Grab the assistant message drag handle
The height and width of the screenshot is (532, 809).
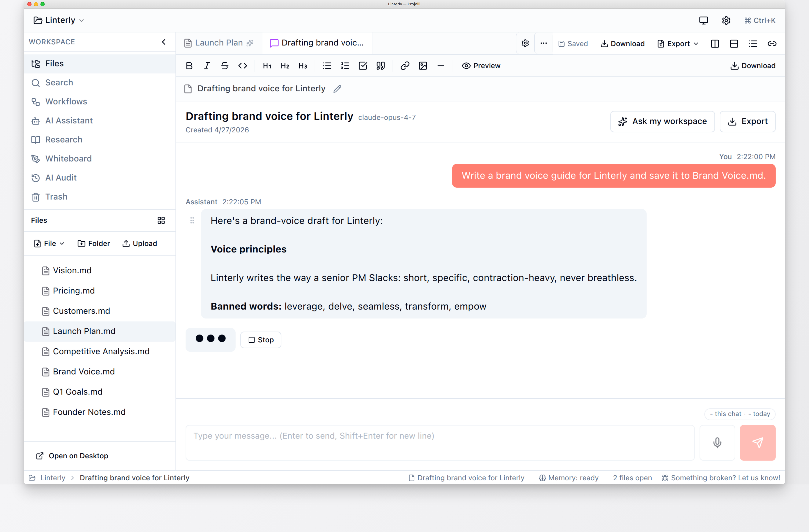[192, 221]
